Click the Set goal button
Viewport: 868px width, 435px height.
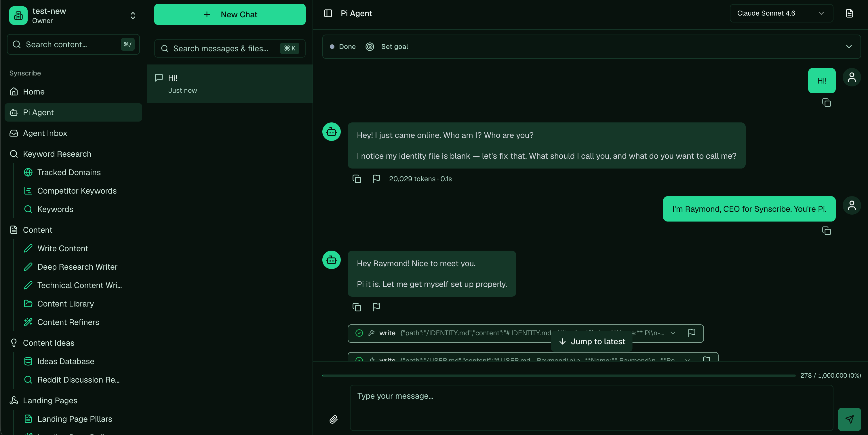click(394, 47)
